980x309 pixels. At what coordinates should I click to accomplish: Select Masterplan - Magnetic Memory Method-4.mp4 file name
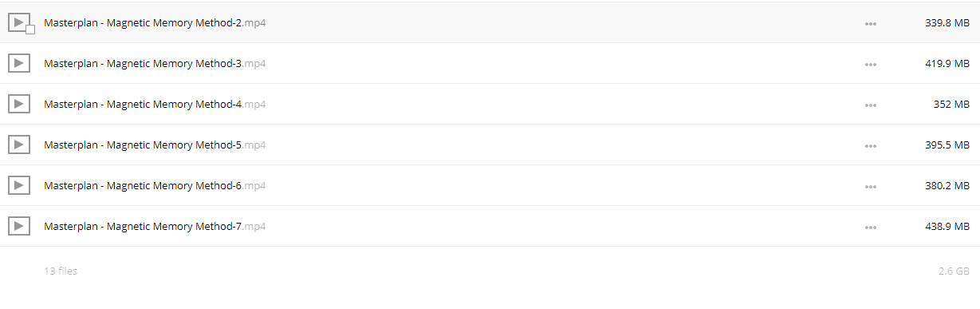(155, 105)
